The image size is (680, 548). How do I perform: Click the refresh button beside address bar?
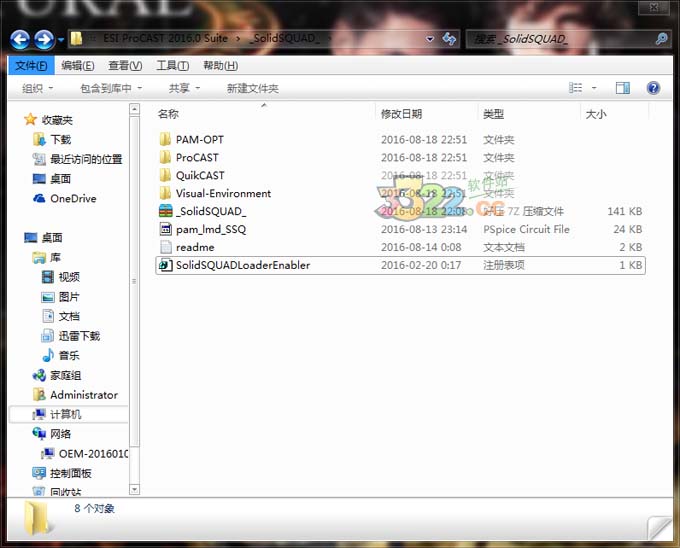tap(449, 39)
